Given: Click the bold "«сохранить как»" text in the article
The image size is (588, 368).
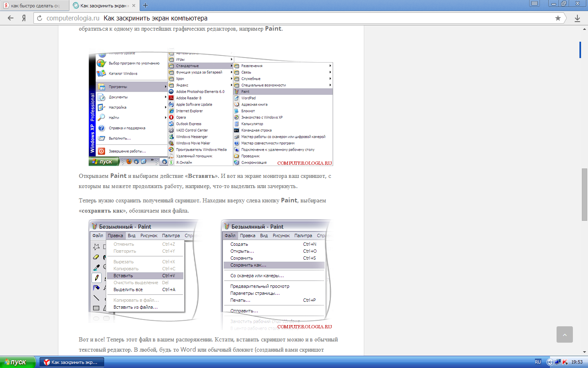Looking at the screenshot, I should click(102, 211).
